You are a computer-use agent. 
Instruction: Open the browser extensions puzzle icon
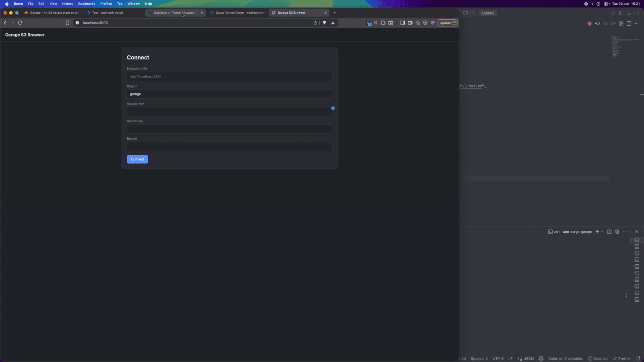click(383, 23)
